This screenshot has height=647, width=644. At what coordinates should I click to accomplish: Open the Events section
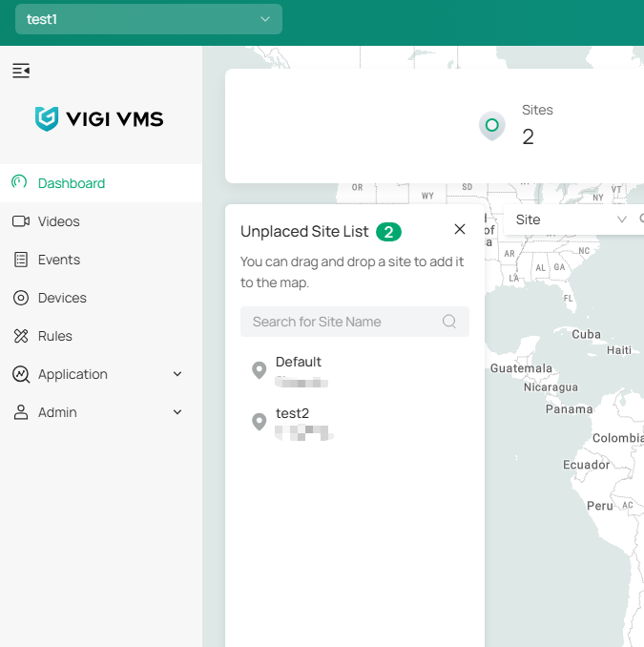tap(101, 260)
